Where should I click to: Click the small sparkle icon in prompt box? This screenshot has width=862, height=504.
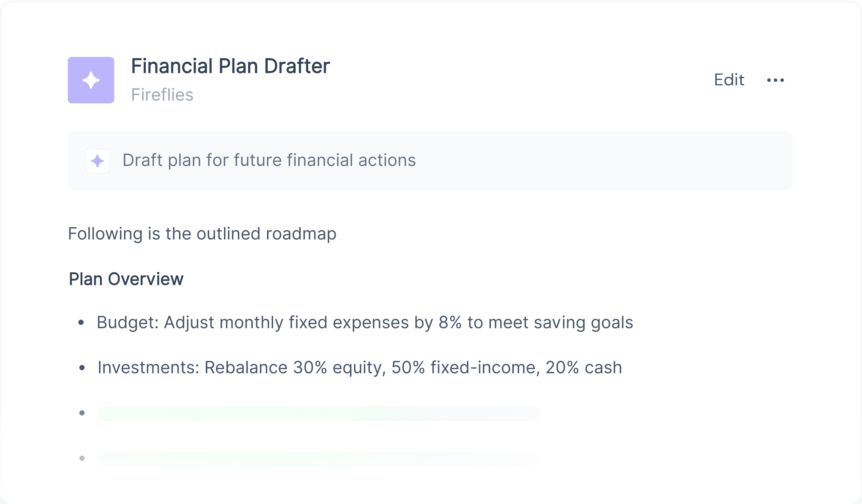(98, 161)
